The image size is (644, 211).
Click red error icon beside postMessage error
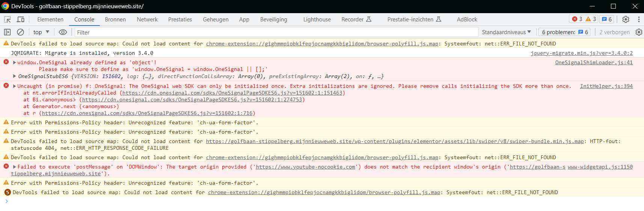point(6,166)
